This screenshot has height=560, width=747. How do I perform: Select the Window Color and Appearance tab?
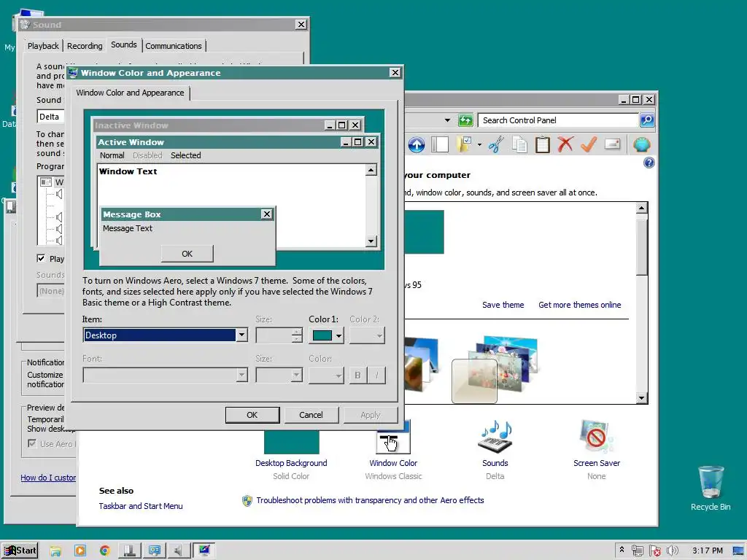point(130,93)
